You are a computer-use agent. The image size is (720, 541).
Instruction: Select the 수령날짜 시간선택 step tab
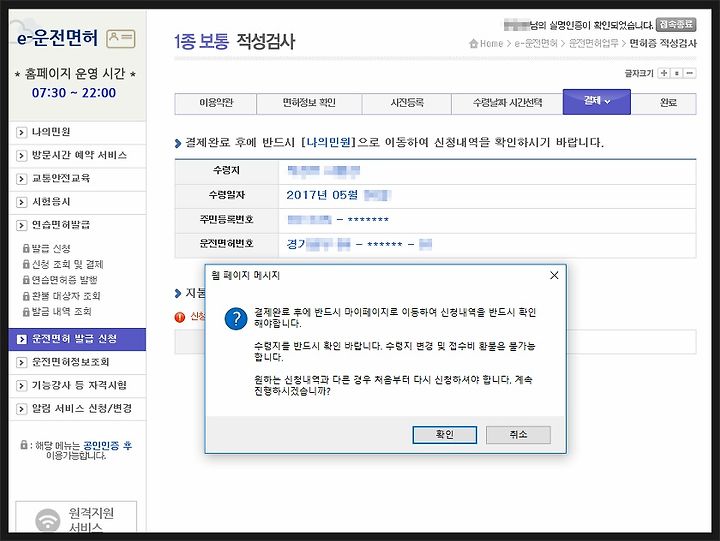pos(507,103)
